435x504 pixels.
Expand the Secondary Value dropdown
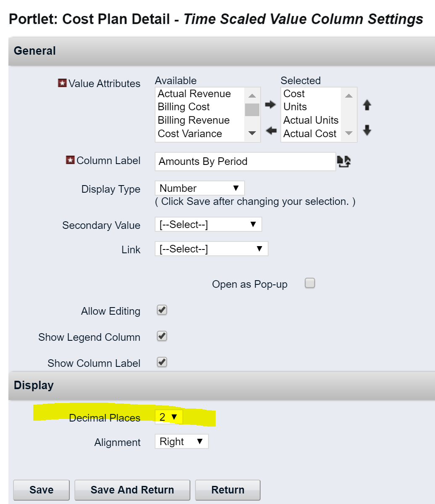click(x=208, y=225)
